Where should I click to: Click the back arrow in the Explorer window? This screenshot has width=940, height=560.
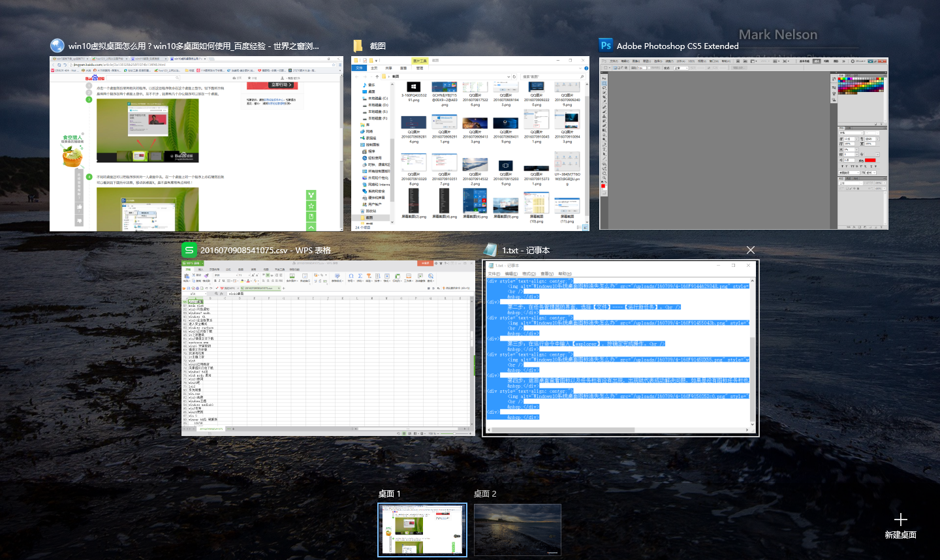click(x=357, y=76)
